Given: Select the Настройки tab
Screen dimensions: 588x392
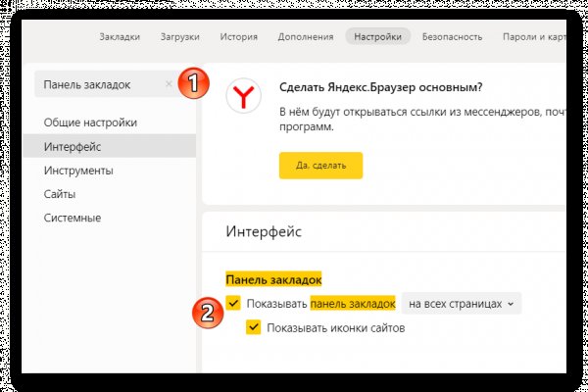Looking at the screenshot, I should click(x=377, y=37).
